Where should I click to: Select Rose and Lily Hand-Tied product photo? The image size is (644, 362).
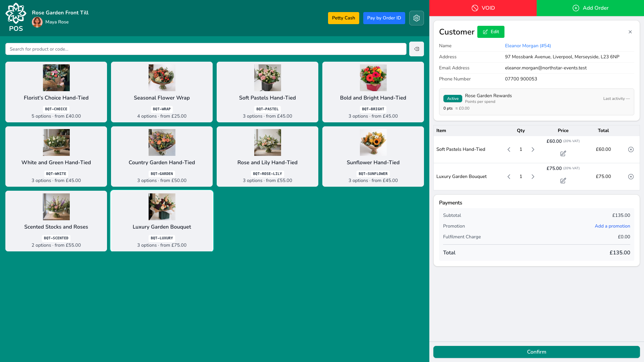pyautogui.click(x=268, y=142)
